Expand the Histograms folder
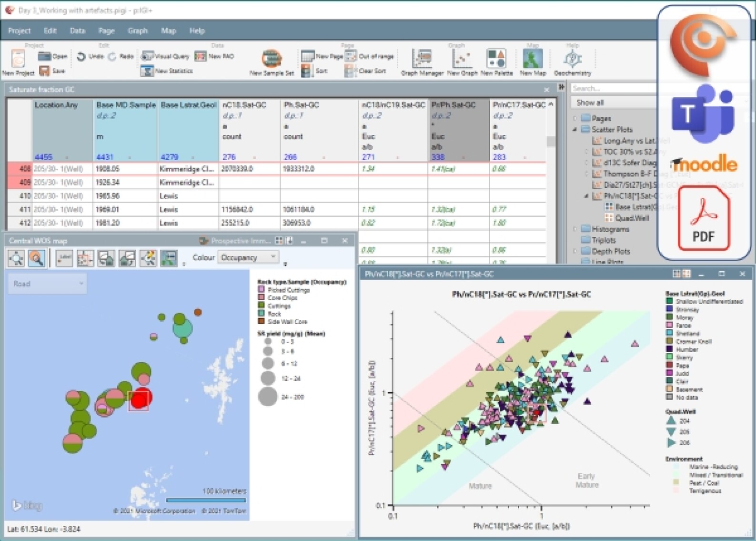The width and height of the screenshot is (756, 541). pyautogui.click(x=575, y=229)
